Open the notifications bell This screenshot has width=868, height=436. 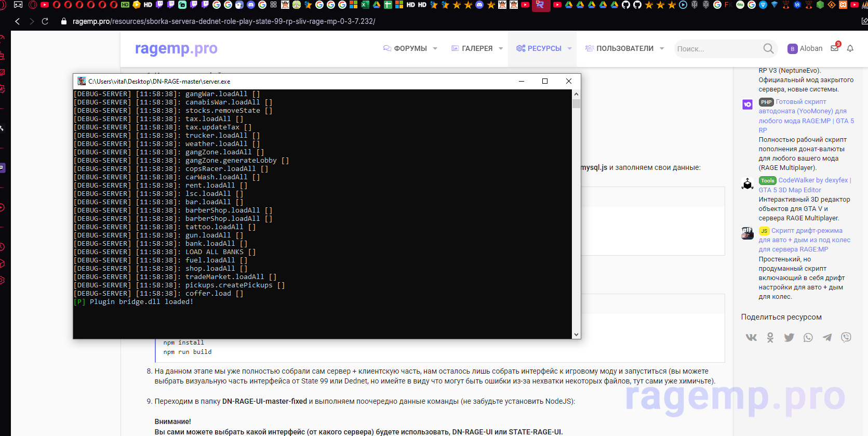[850, 48]
